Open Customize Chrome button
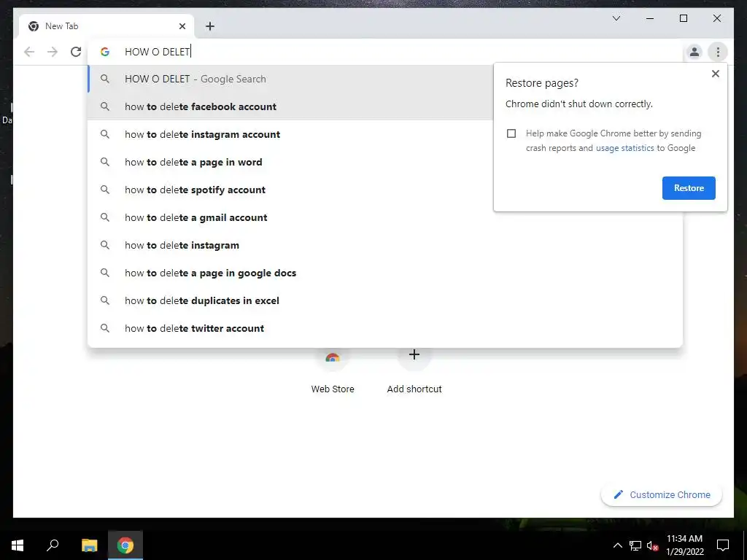This screenshot has width=747, height=560. pos(662,495)
